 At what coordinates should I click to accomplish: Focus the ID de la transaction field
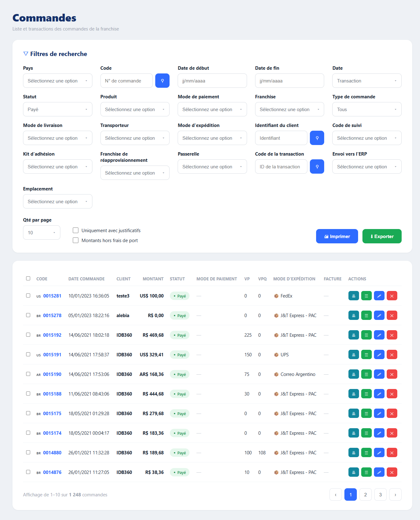281,166
